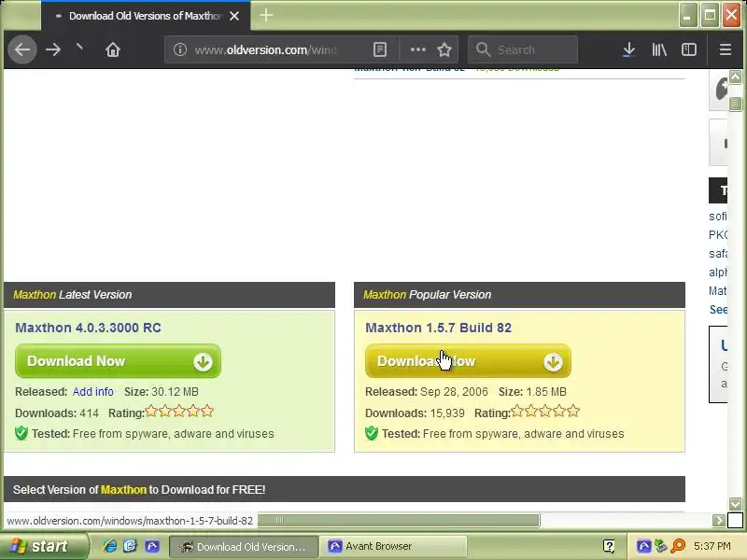Rate Maxthon 1.5.7 Build 82 with stars
Screen dimensions: 747x560
[x=545, y=411]
